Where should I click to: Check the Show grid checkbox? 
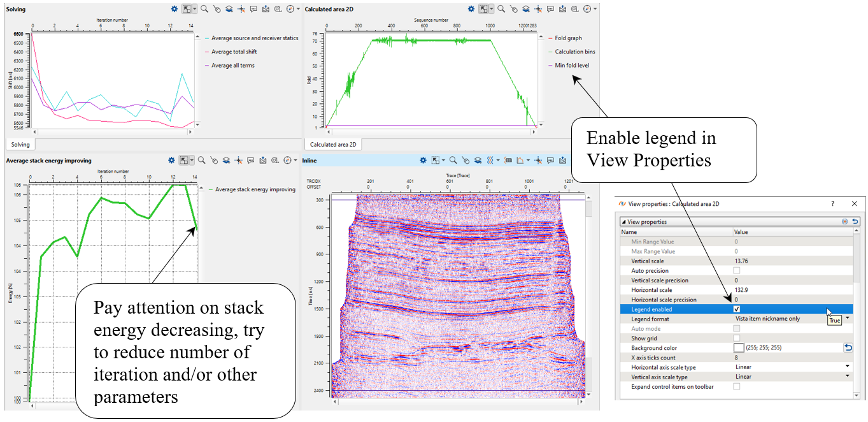point(737,338)
